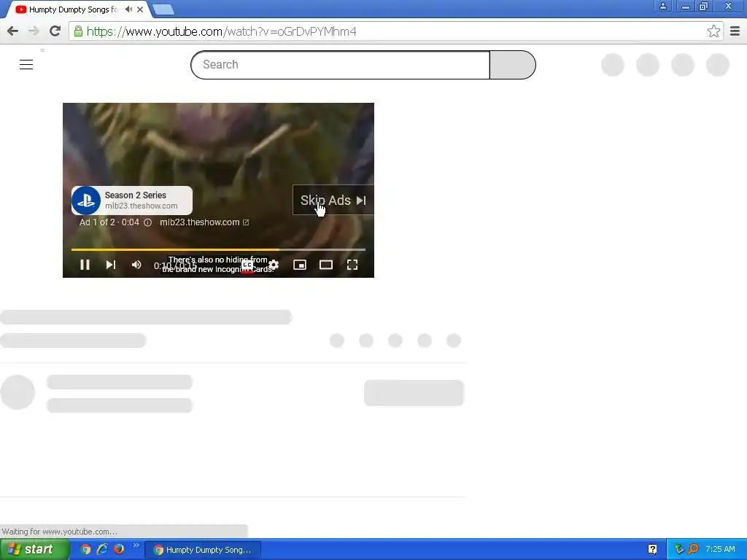
Task: Go forward with browser Forward arrow
Action: (34, 31)
